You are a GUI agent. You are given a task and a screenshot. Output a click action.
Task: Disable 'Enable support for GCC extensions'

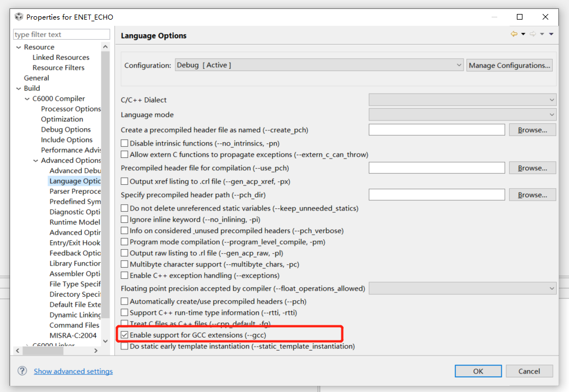coord(124,334)
